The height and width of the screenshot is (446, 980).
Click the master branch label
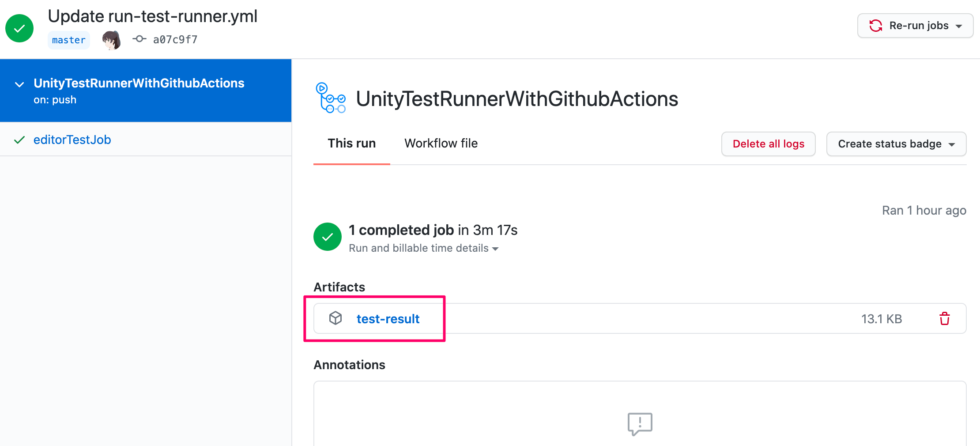[69, 40]
